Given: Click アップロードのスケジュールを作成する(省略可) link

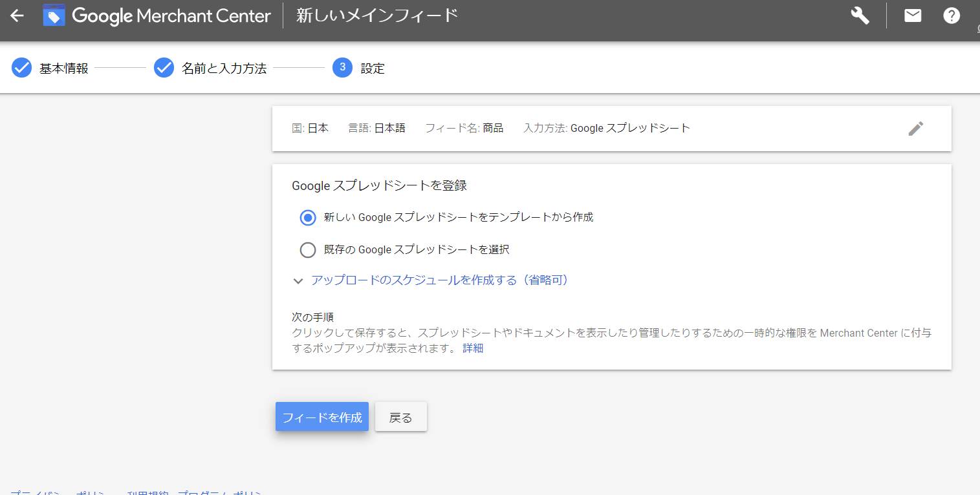Looking at the screenshot, I should coord(440,280).
